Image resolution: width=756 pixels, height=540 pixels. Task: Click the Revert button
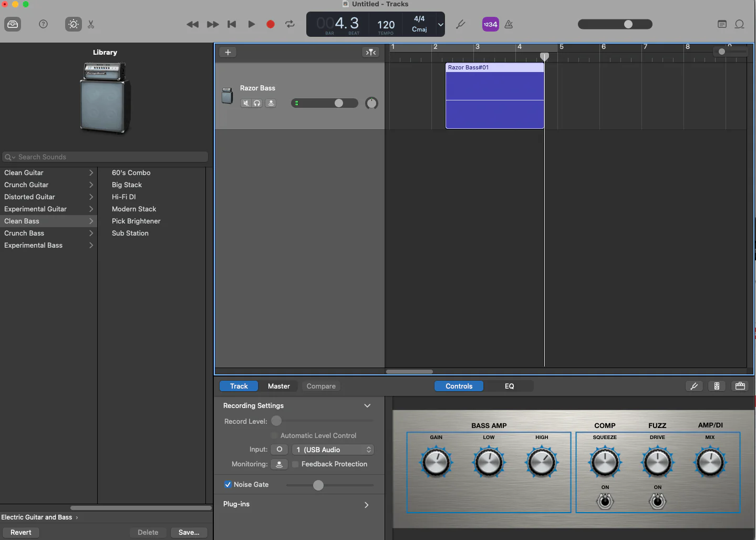(21, 533)
